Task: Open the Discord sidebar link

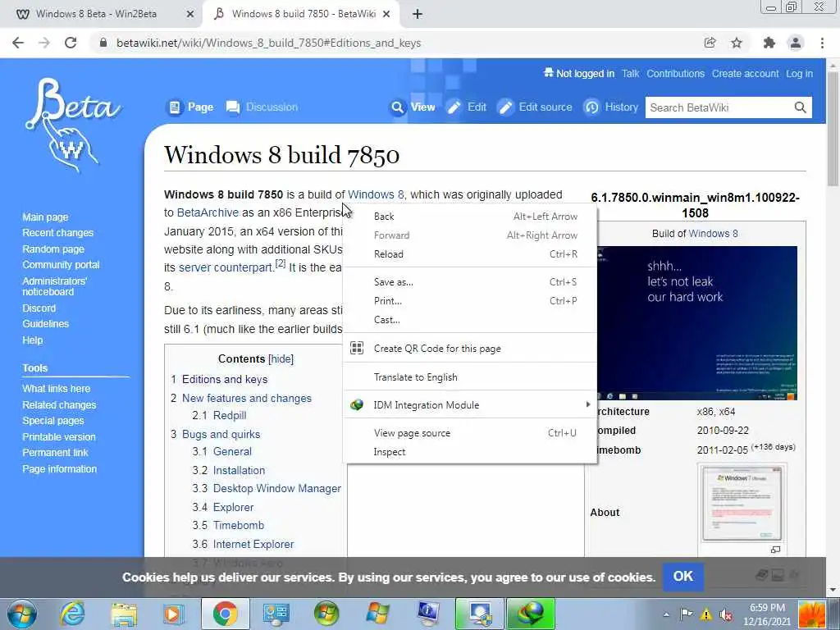Action: click(x=39, y=308)
